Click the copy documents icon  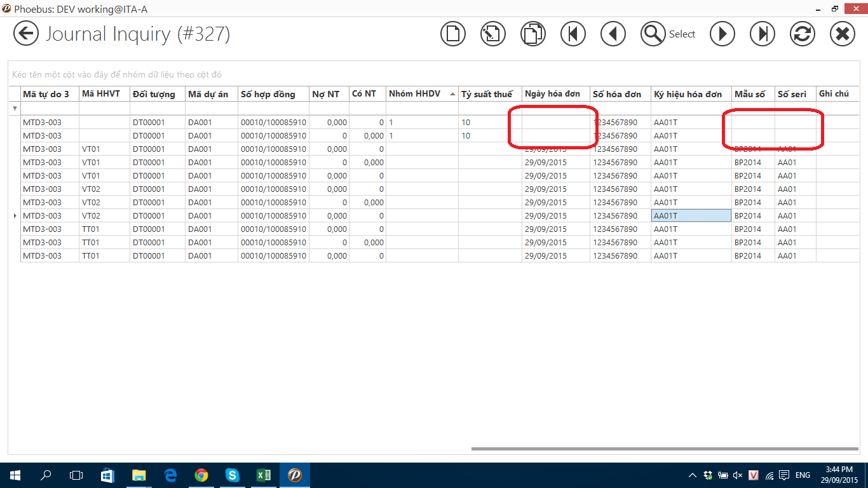click(x=532, y=34)
